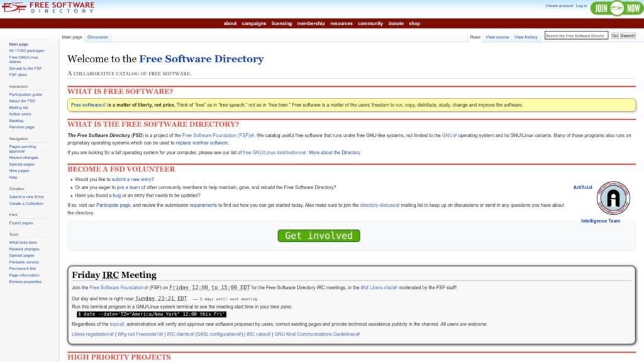The image size is (644, 362).
Task: Open Page information in the sidebar
Action: pyautogui.click(x=25, y=275)
